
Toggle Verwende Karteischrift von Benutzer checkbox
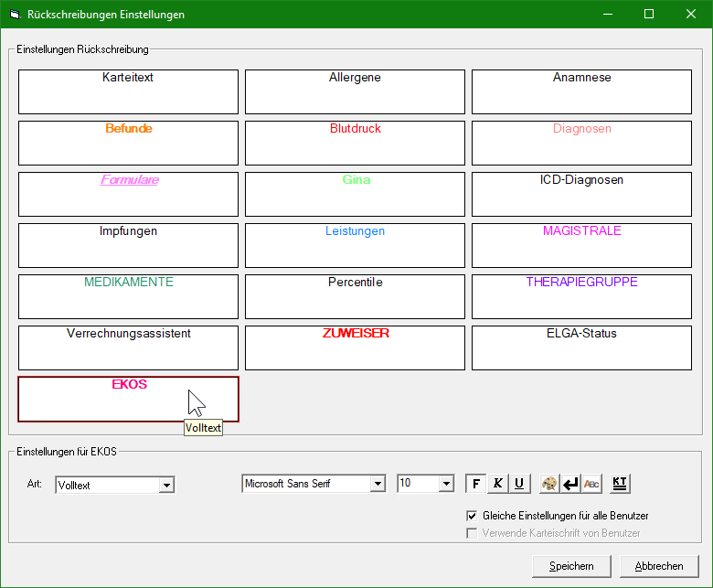[x=472, y=533]
